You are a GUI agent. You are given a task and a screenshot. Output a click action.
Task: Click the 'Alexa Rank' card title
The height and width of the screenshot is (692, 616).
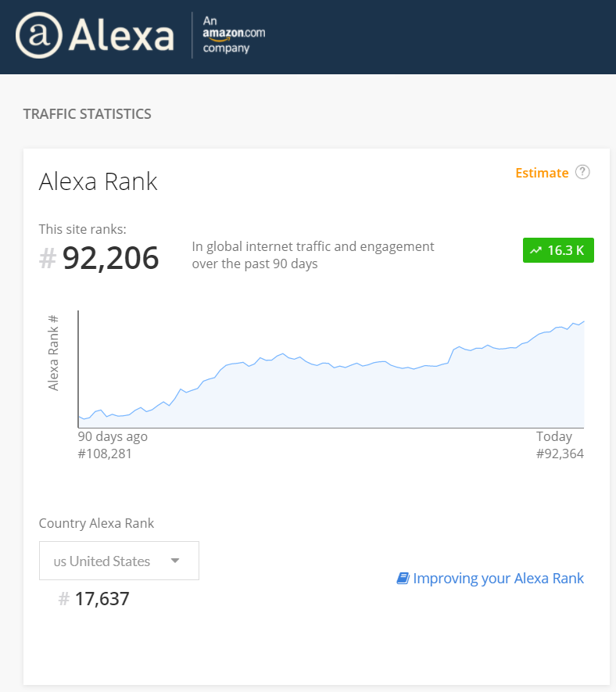pyautogui.click(x=98, y=181)
